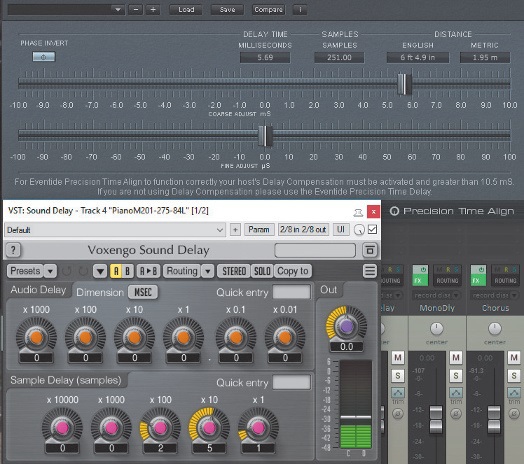Image resolution: width=524 pixels, height=464 pixels.
Task: Toggle the STEREO channel group button
Action: click(234, 271)
